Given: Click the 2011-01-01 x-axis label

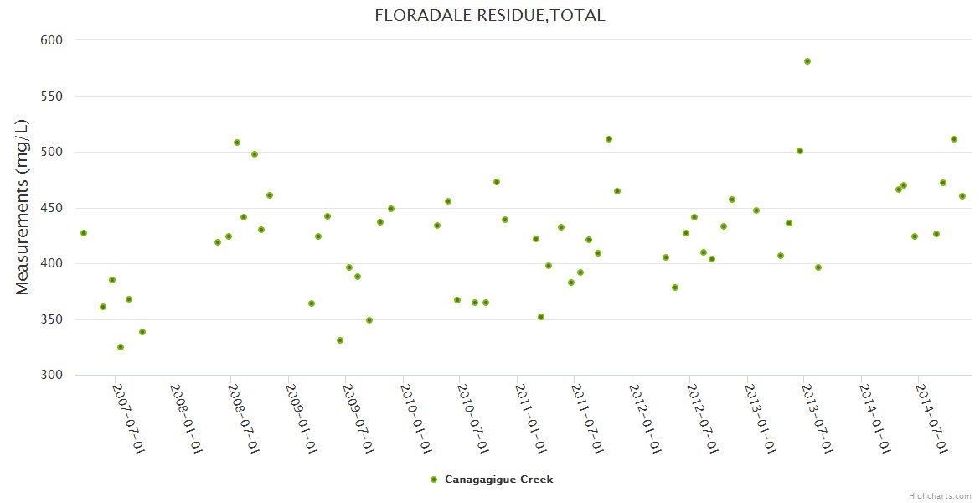Looking at the screenshot, I should point(530,419).
